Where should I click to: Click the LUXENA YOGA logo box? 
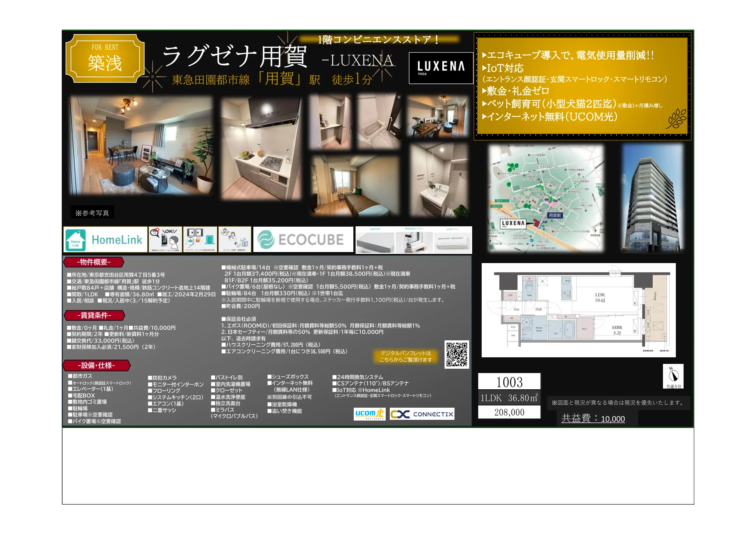pos(441,68)
